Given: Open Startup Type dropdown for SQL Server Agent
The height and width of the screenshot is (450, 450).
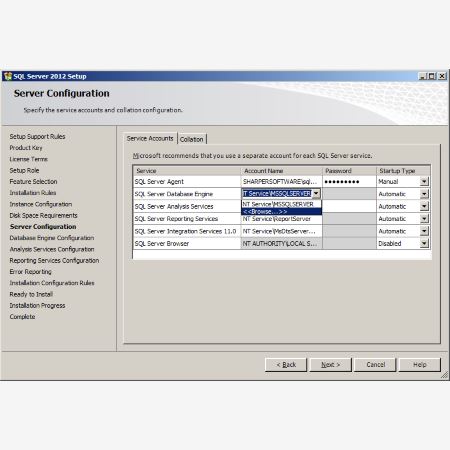Looking at the screenshot, I should 424,182.
